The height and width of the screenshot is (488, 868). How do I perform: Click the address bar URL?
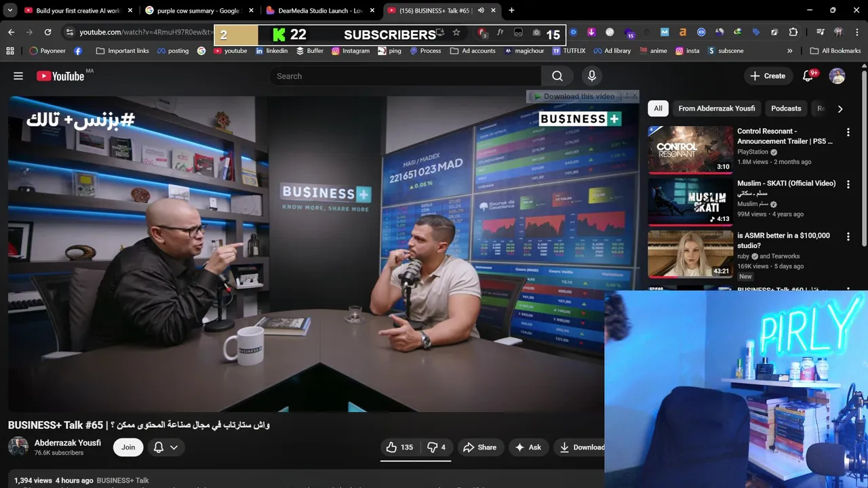(x=146, y=32)
